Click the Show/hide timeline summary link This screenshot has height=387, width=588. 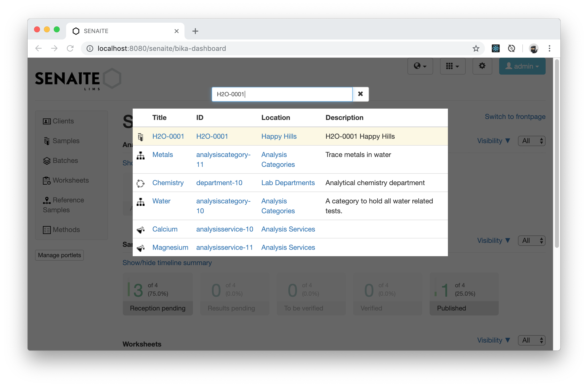(x=167, y=262)
